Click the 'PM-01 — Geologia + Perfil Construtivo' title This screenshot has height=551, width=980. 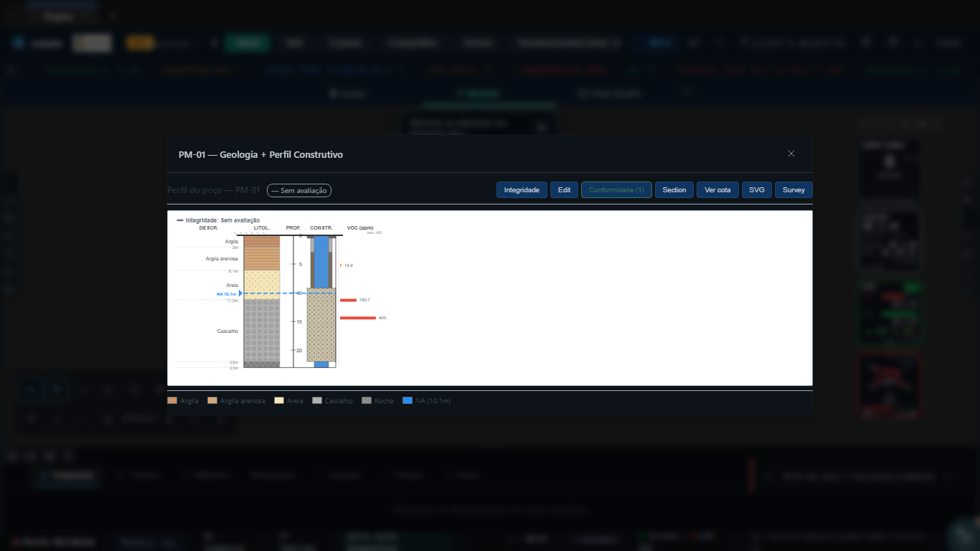[x=260, y=154]
